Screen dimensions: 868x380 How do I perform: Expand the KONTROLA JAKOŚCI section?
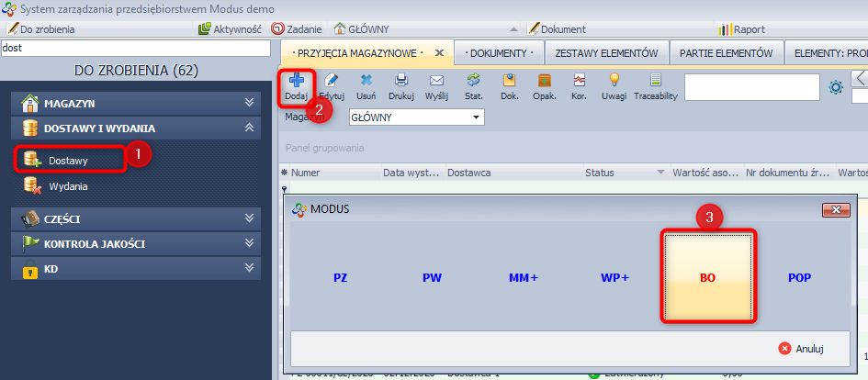[x=249, y=243]
